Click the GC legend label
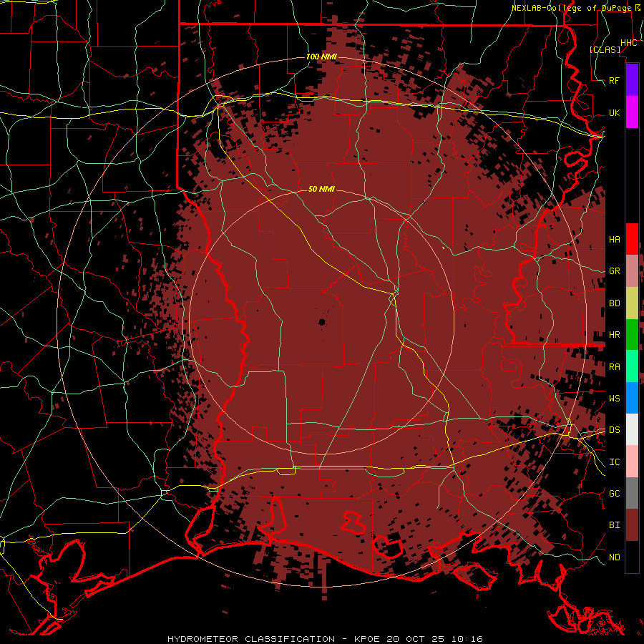The image size is (644, 644). click(x=615, y=494)
